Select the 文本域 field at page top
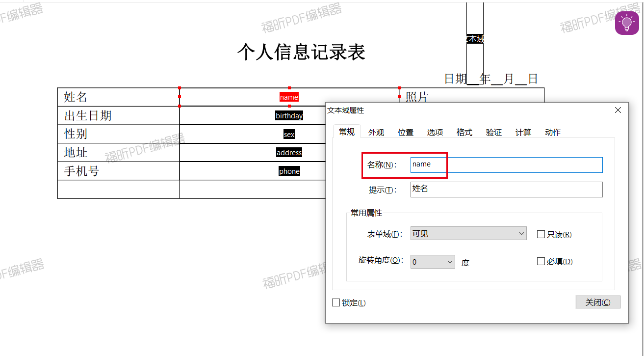The image size is (644, 356). 475,39
